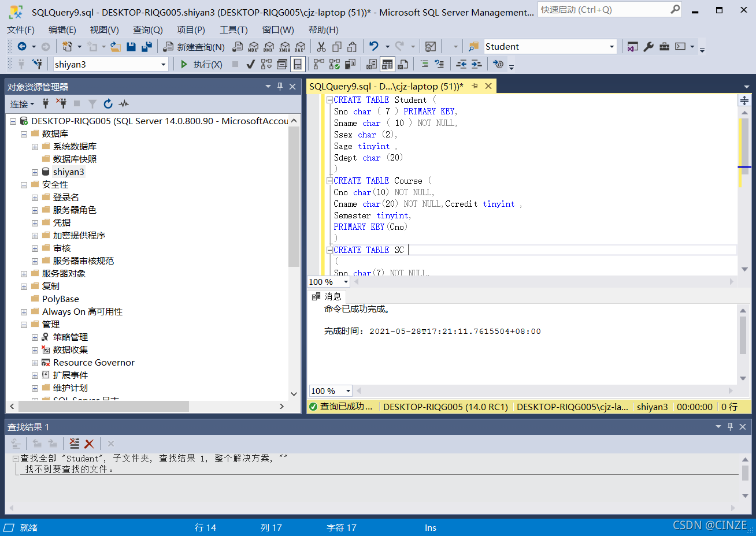Screen dimensions: 756x536
Task: Click Display Estimated Execution Plan icon
Action: pos(266,64)
